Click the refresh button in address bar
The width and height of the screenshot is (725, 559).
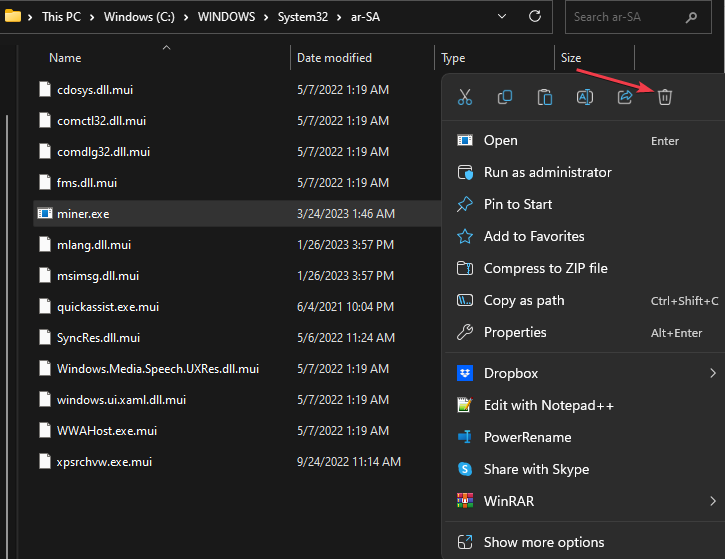click(x=535, y=17)
